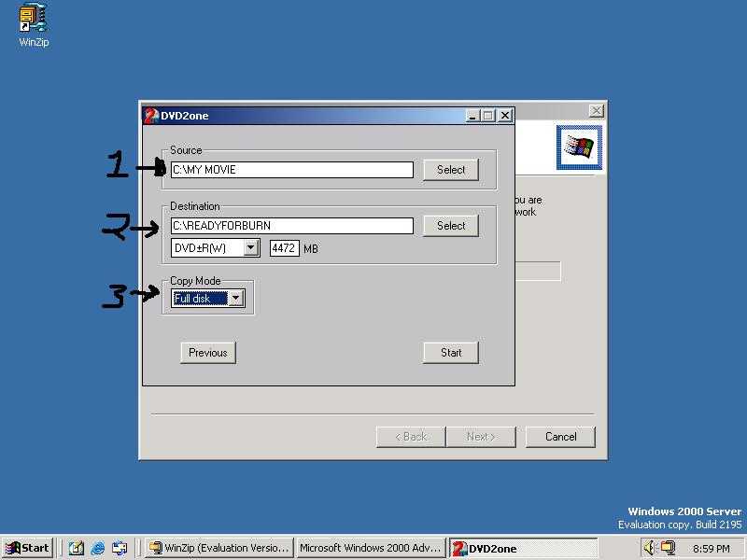Viewport: 747px width, 560px height.
Task: Switch to WinZip taskbar window
Action: coord(220,548)
